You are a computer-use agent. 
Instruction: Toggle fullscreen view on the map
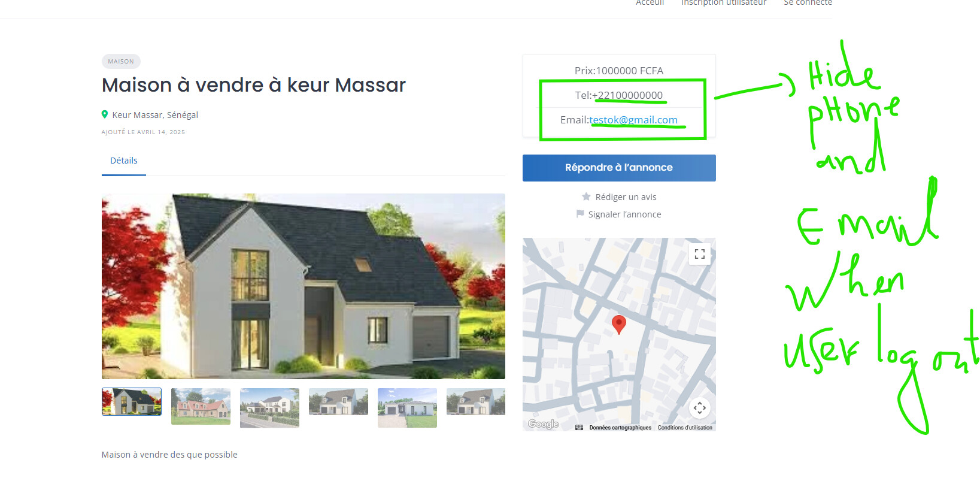tap(699, 254)
